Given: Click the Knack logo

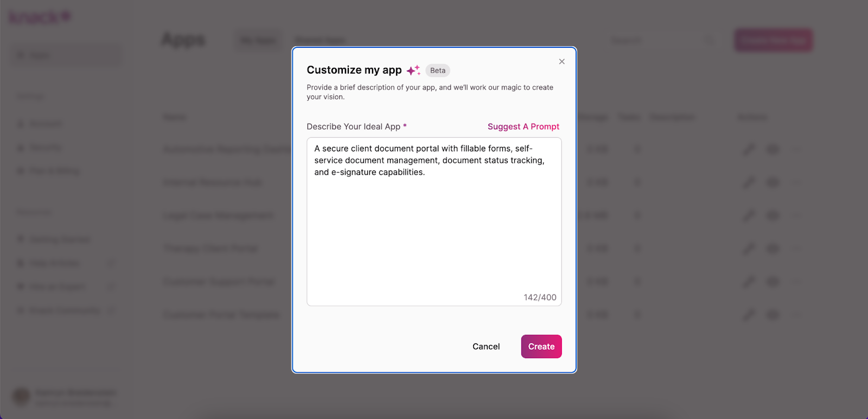Looking at the screenshot, I should pyautogui.click(x=40, y=17).
